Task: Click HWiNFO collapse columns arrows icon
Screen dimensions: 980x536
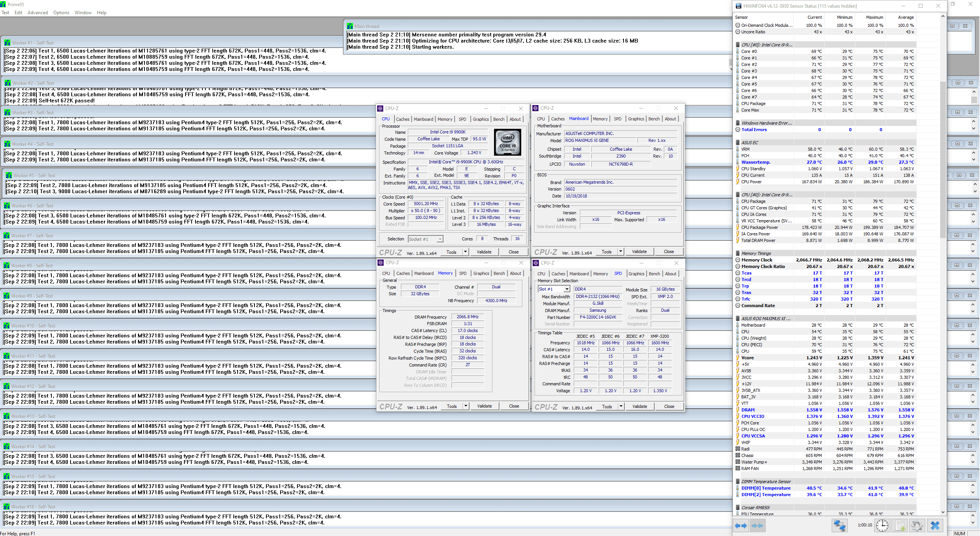Action: pos(758,526)
